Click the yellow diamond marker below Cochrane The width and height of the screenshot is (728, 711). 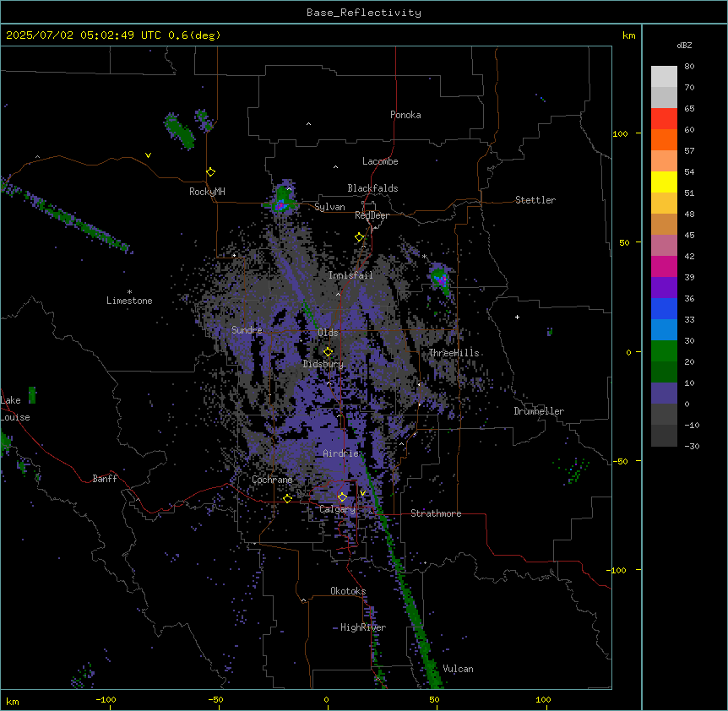point(287,498)
